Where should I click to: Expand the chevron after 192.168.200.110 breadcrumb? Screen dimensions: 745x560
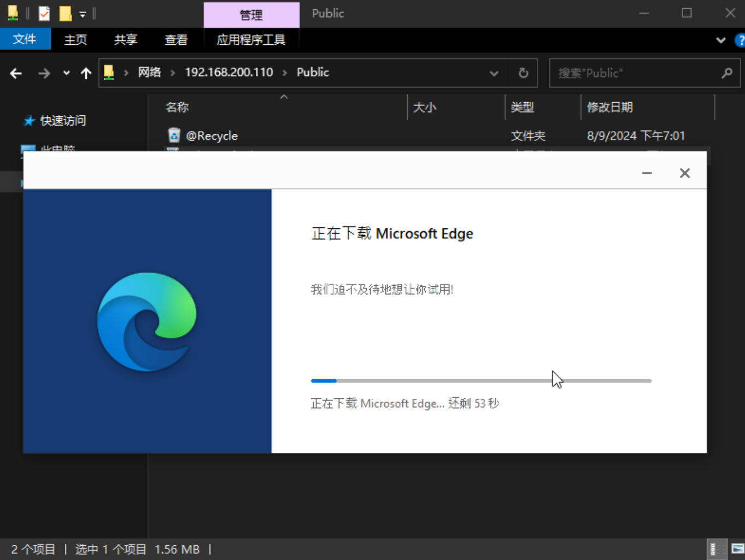click(x=285, y=73)
